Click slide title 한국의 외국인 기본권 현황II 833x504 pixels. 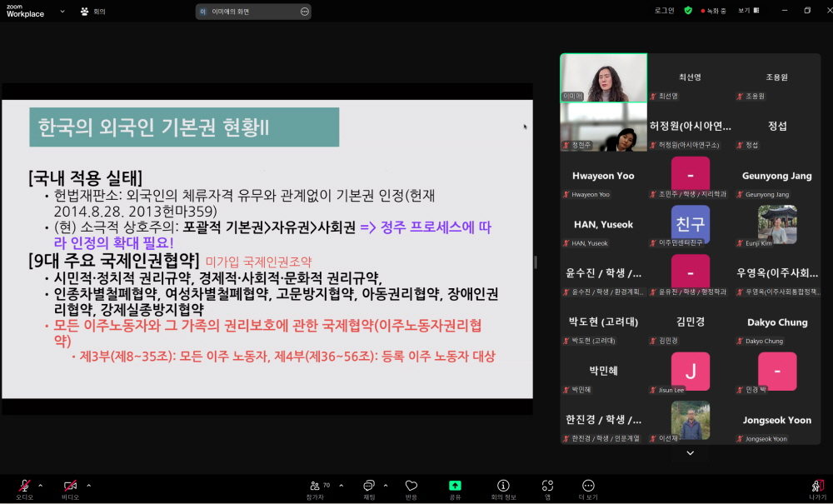click(x=153, y=127)
